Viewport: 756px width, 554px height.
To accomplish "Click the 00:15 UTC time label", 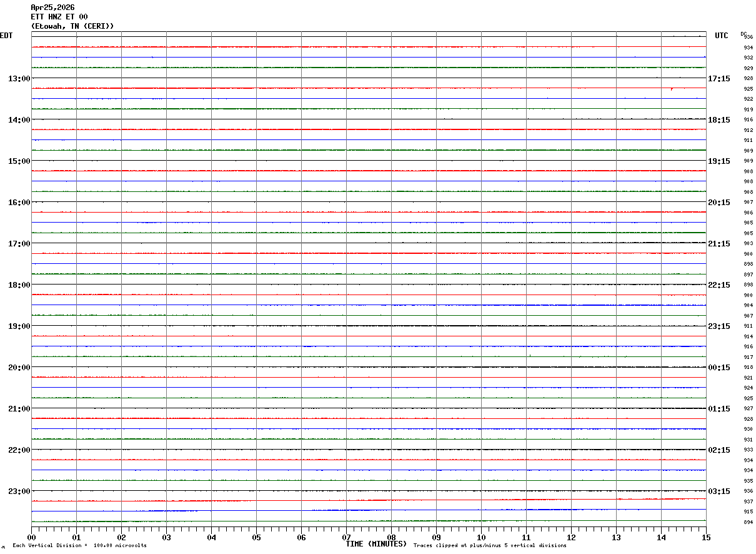I will (x=719, y=367).
